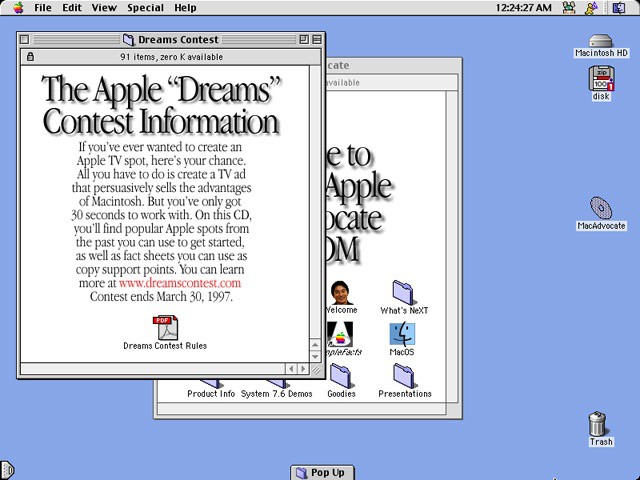Open the Apple menu
640x480 pixels.
point(17,8)
